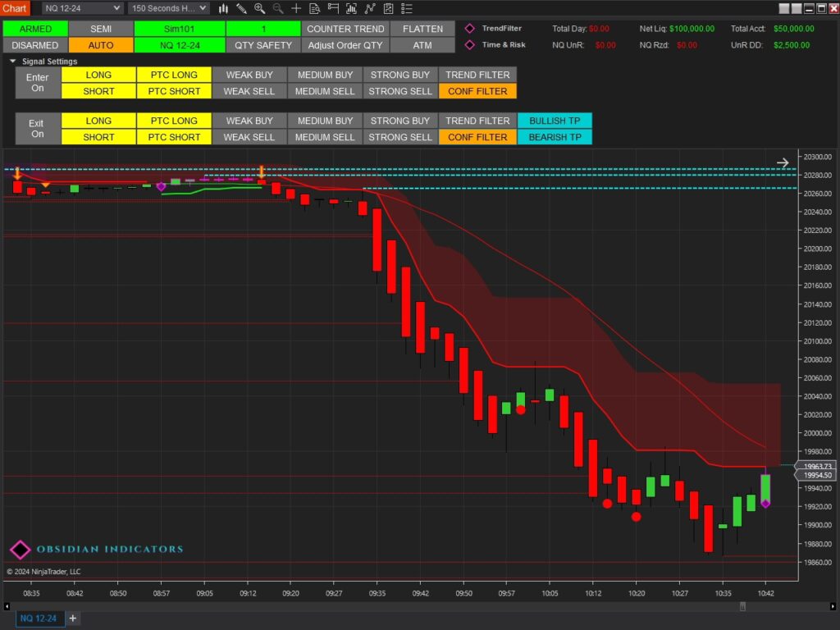Open the bar type chart style icon

pyautogui.click(x=223, y=8)
